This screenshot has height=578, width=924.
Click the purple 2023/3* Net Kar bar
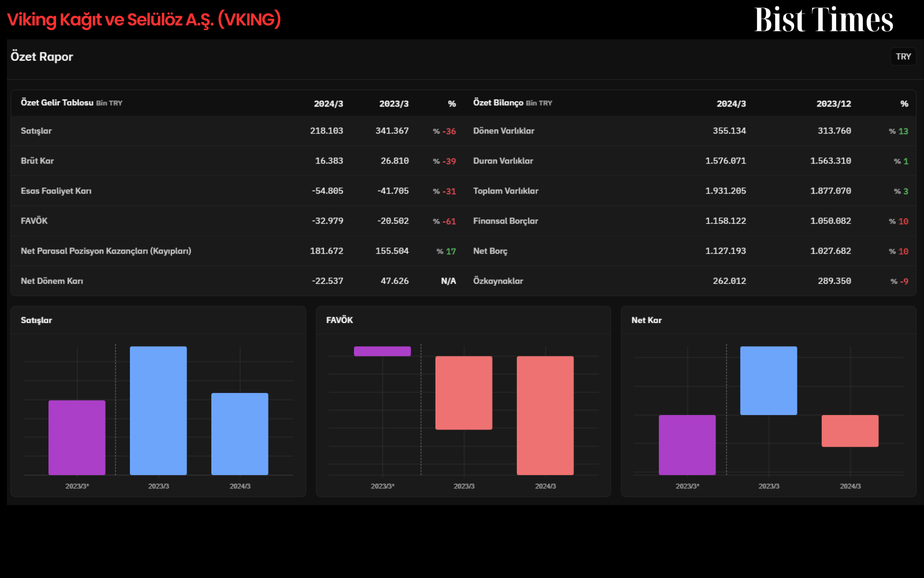coord(687,445)
